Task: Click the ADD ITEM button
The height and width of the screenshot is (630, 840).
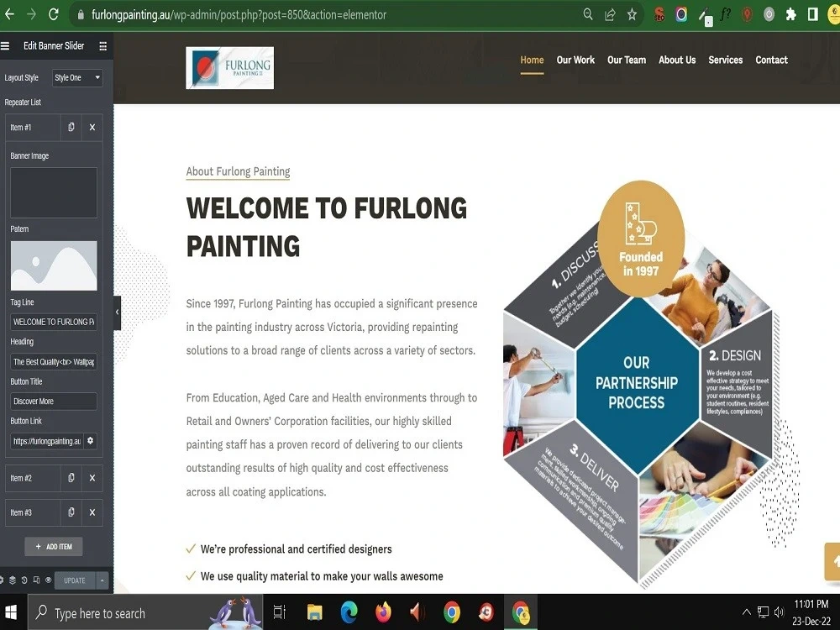Action: coord(54,547)
